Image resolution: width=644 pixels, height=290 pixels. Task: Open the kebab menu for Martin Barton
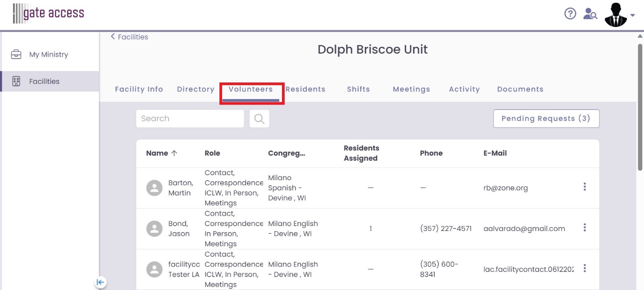[585, 186]
